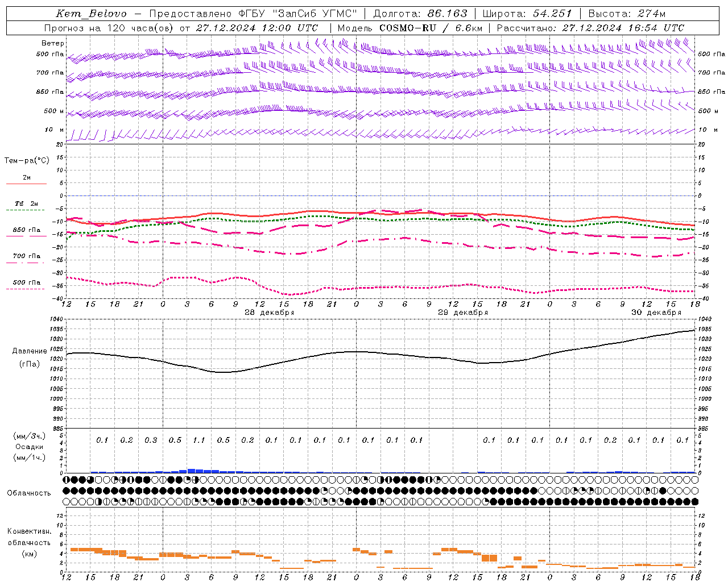Click the '700 гПа' temperature legend entry

tap(26, 256)
